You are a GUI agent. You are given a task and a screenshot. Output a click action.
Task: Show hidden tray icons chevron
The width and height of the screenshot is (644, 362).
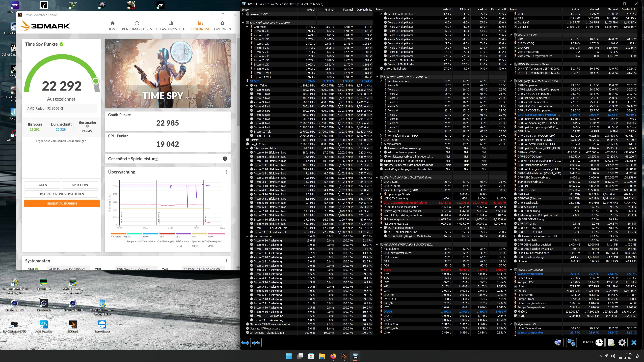[x=600, y=356]
